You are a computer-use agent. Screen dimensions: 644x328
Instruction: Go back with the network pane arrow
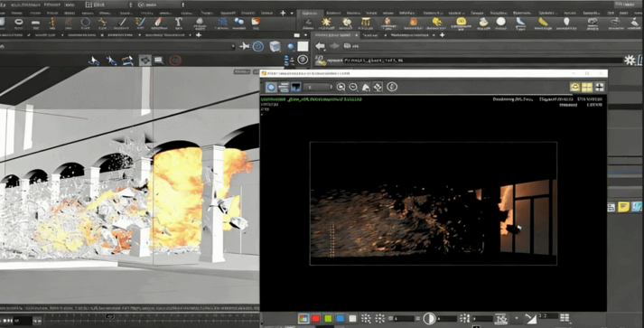click(321, 46)
